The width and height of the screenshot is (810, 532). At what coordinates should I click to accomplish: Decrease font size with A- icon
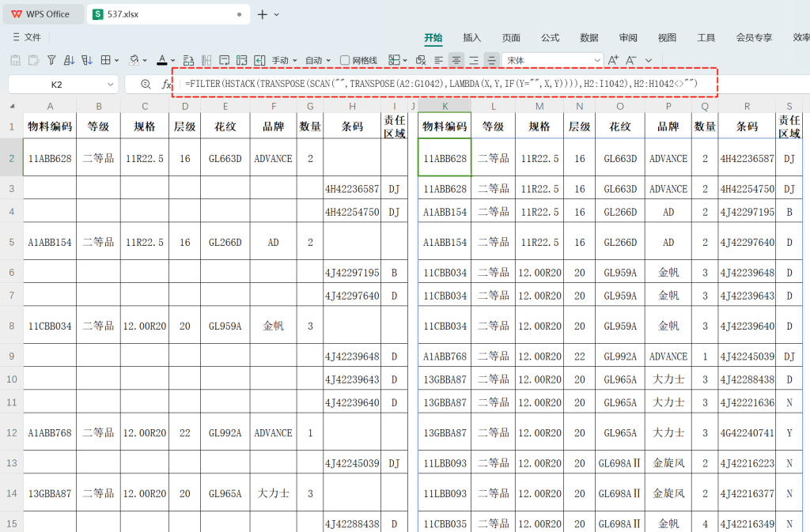tap(630, 60)
